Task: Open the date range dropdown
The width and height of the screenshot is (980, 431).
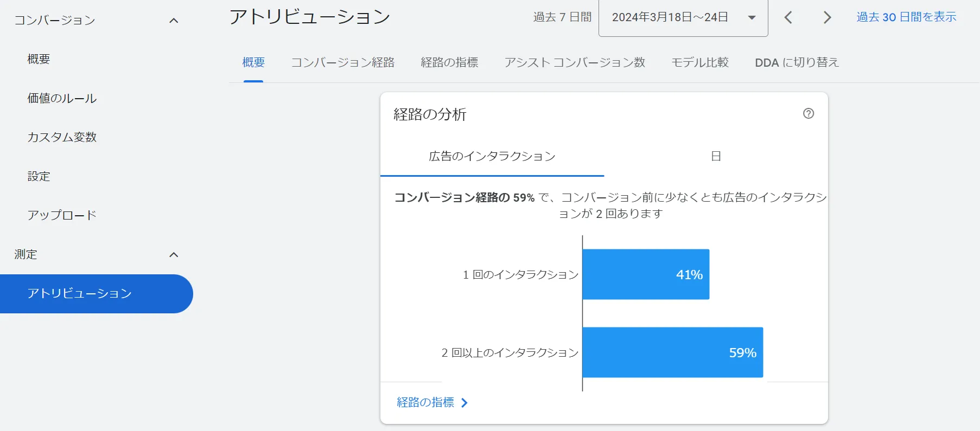Action: (683, 17)
